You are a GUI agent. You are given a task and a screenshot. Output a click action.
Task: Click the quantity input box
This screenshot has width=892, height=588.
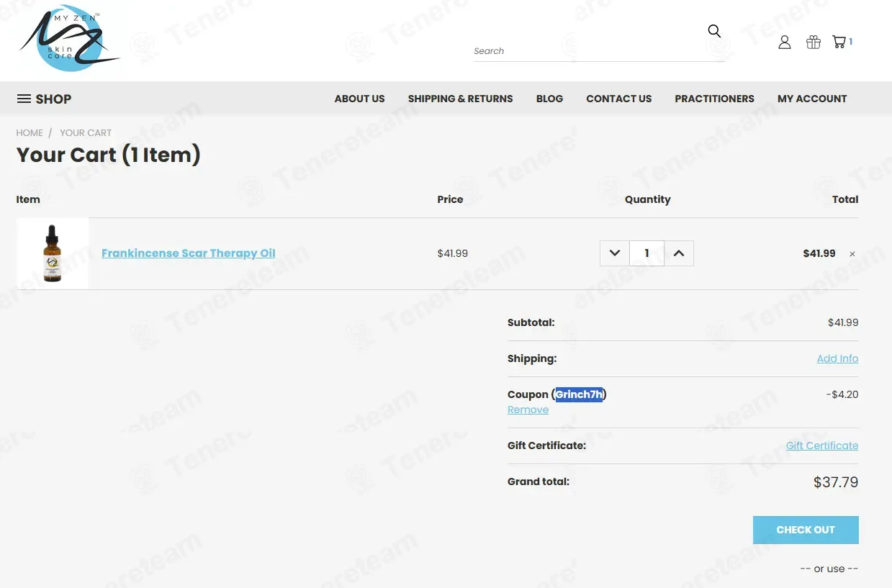[647, 253]
